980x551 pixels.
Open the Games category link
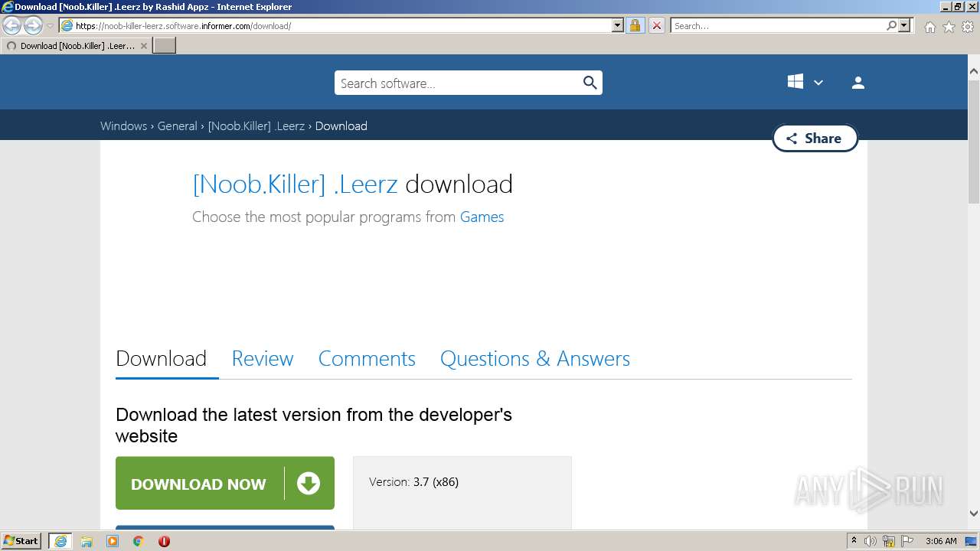click(482, 217)
